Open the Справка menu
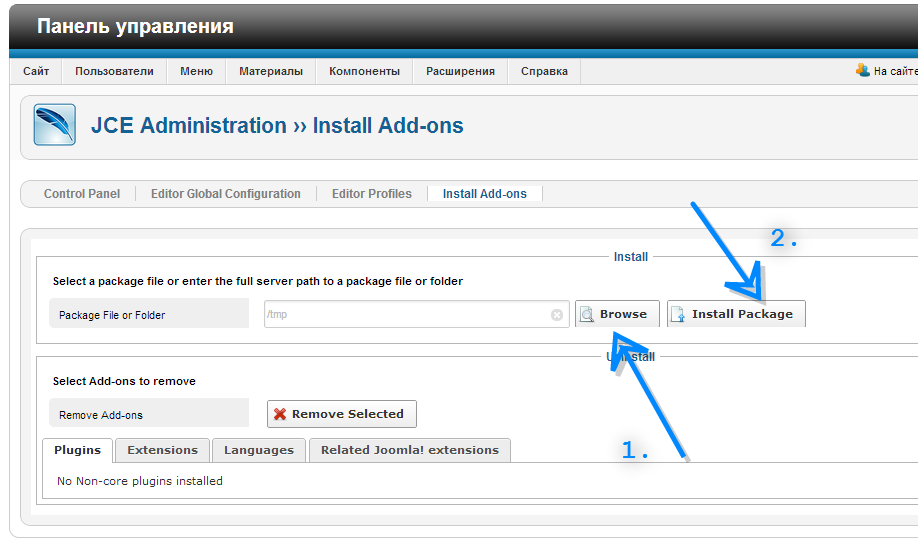 (x=544, y=71)
